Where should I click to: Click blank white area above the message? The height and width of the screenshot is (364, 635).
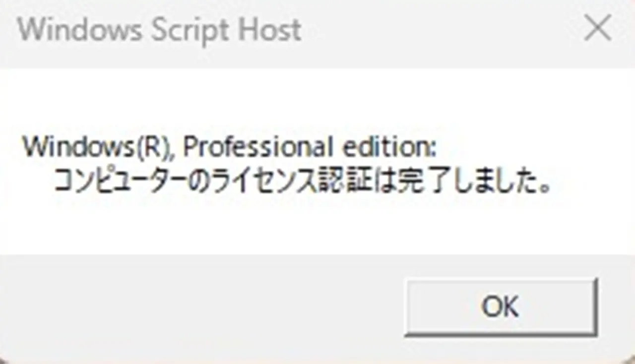317,99
